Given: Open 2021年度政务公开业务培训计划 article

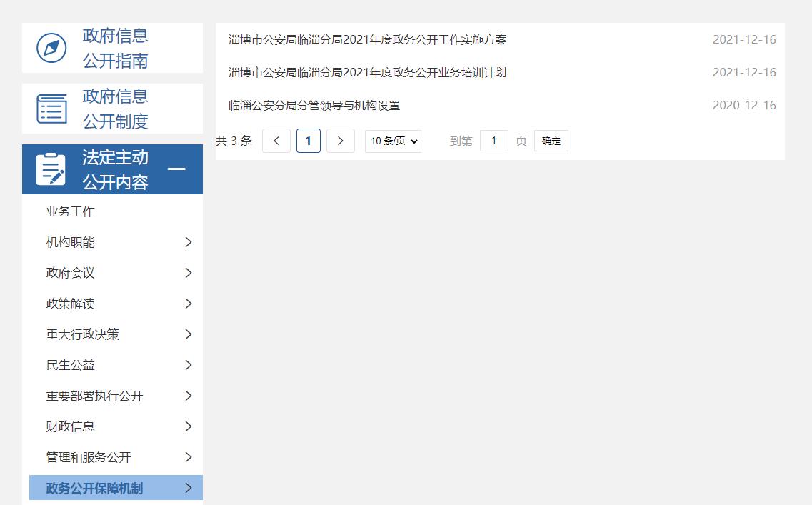Looking at the screenshot, I should point(367,73).
